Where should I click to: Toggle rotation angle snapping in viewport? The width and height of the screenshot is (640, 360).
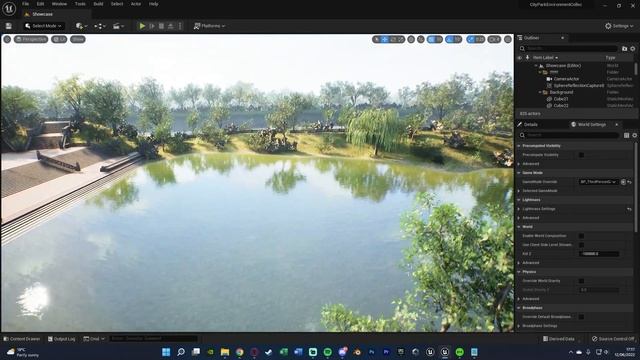[450, 39]
